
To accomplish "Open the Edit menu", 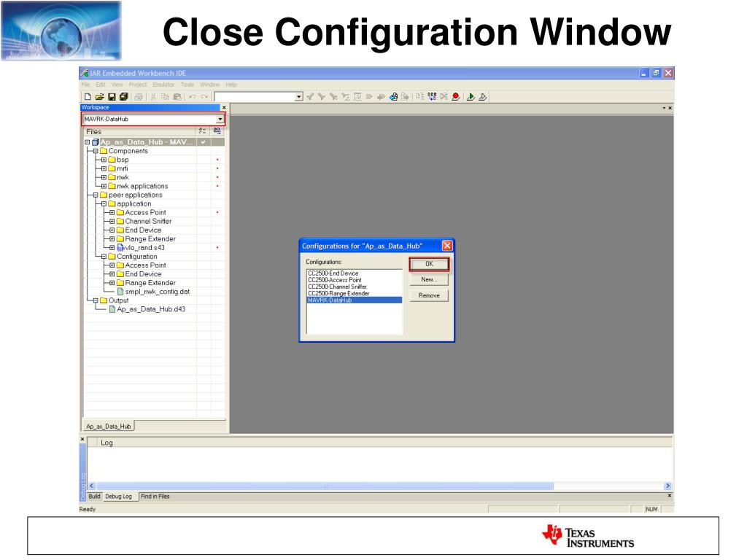I will 101,85.
